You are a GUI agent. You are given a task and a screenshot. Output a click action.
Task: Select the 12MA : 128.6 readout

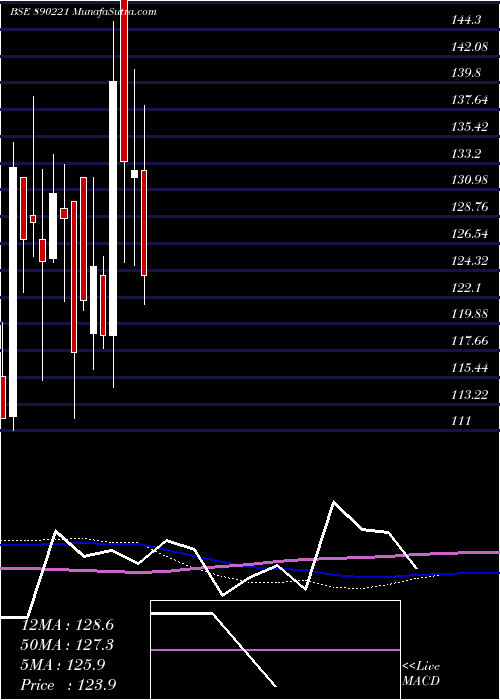[x=67, y=625]
